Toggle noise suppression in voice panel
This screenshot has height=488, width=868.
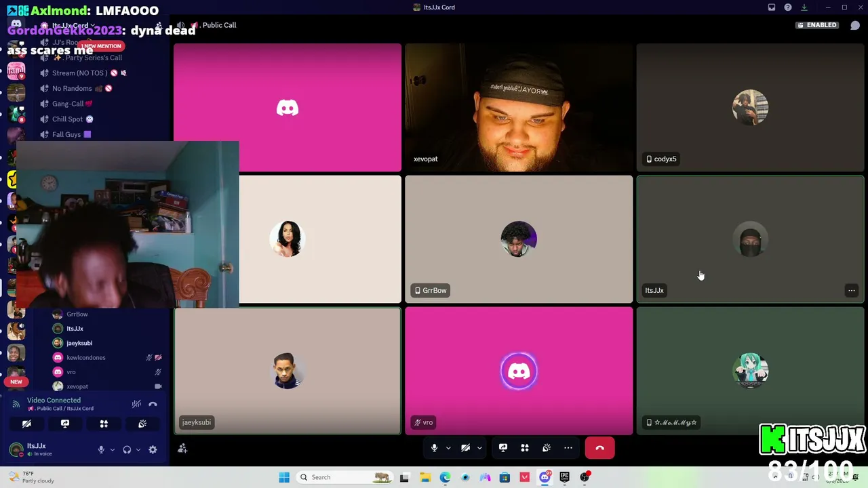click(x=136, y=404)
